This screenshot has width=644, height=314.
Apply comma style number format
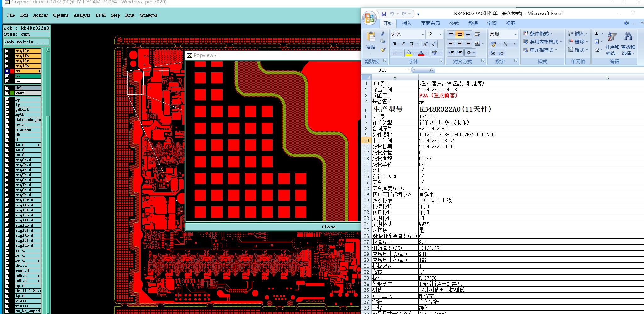click(x=514, y=44)
